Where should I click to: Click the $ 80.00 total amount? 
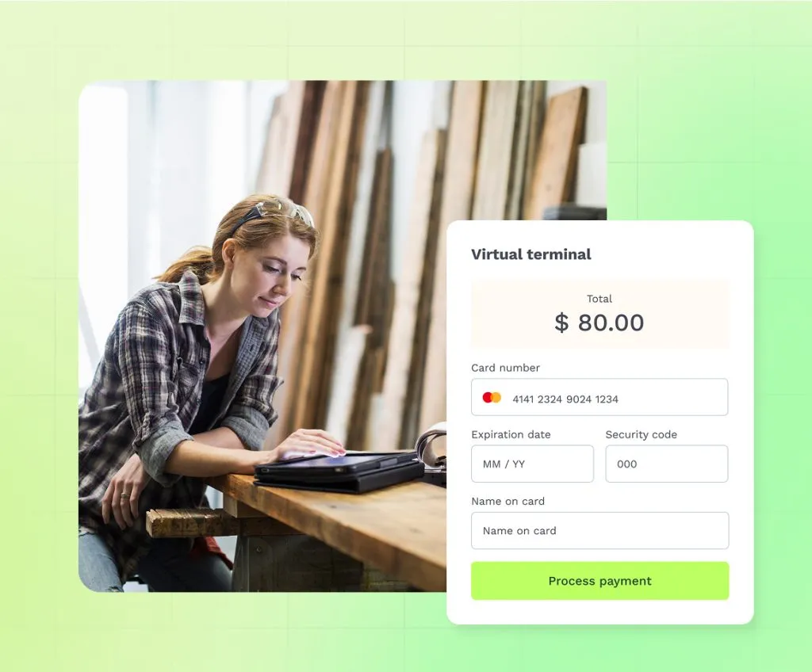click(x=599, y=323)
